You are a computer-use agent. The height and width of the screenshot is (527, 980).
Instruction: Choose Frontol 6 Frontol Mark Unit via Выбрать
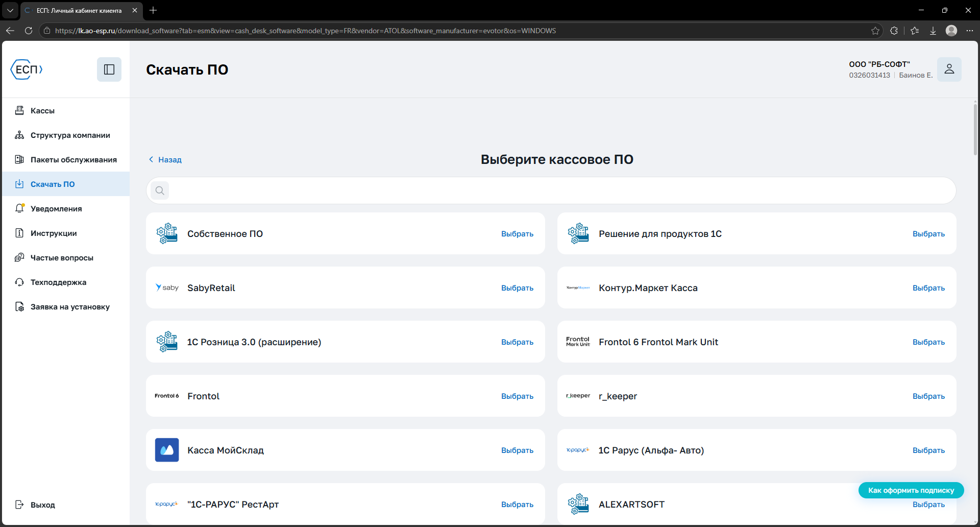click(928, 342)
